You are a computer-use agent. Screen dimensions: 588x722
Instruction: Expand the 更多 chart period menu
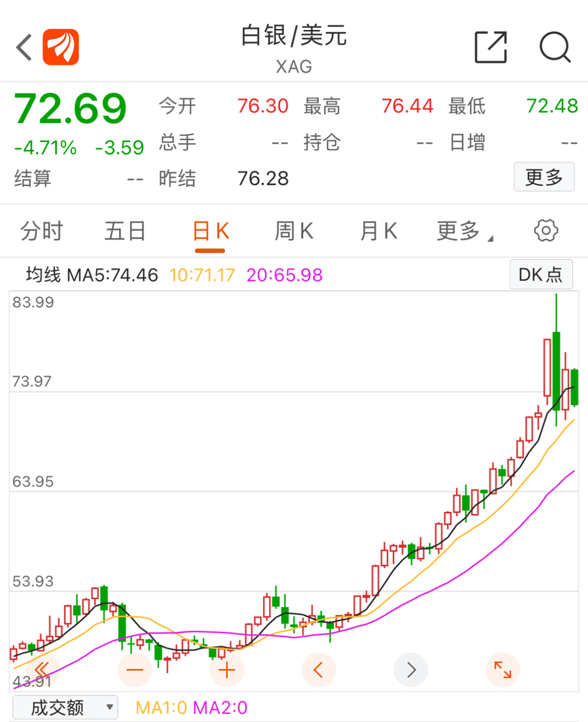click(x=464, y=231)
